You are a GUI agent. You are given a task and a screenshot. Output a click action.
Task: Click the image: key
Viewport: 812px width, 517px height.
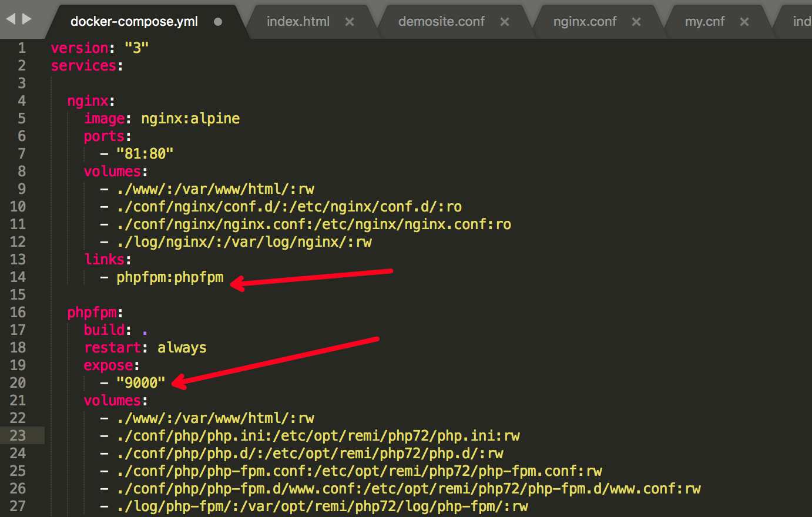point(108,119)
